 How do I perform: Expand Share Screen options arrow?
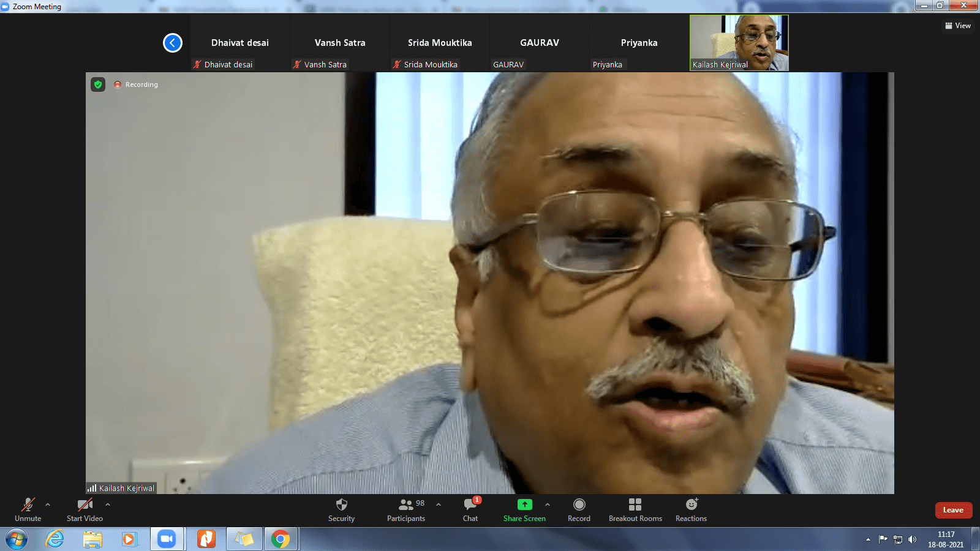click(x=548, y=504)
